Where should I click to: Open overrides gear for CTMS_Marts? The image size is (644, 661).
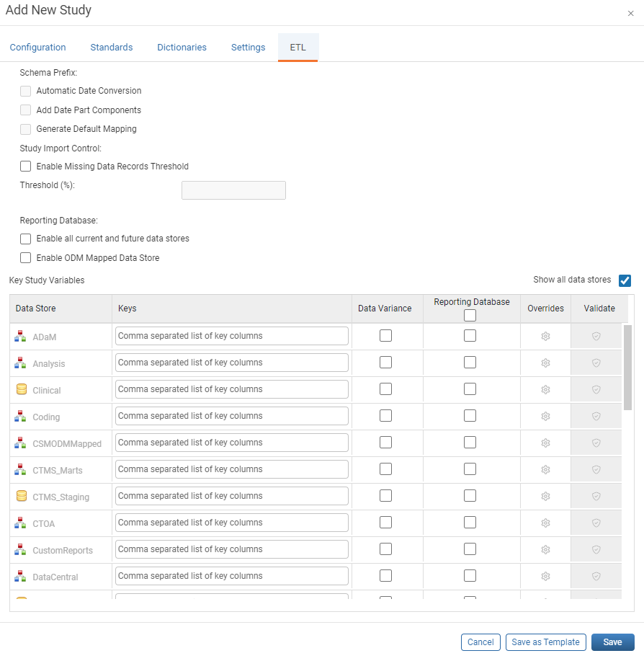[x=545, y=469]
